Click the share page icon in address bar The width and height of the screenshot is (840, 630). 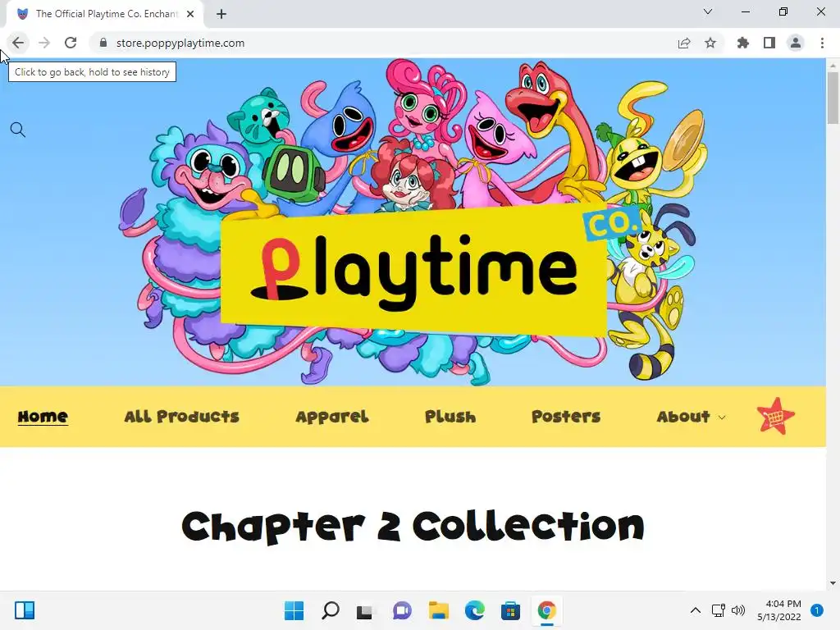[684, 43]
